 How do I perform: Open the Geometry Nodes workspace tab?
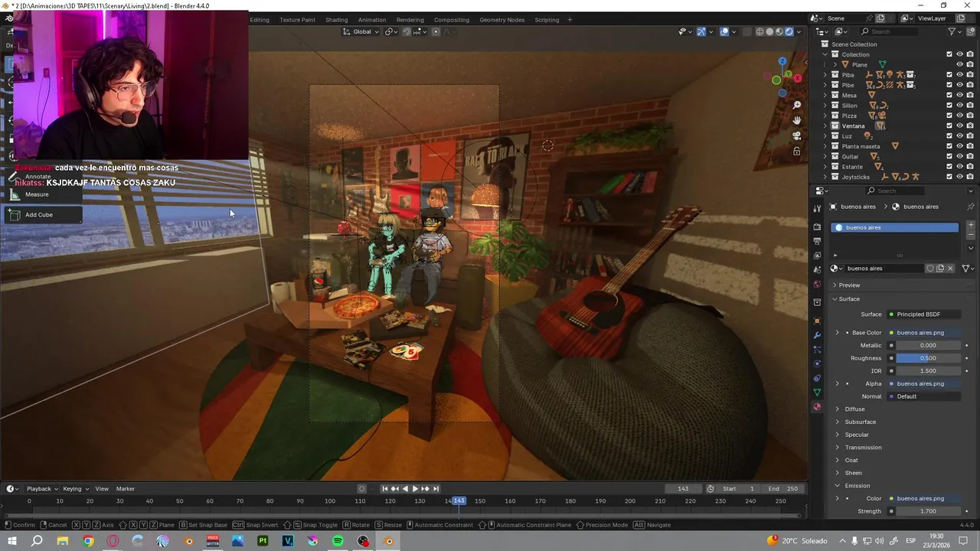pyautogui.click(x=502, y=20)
